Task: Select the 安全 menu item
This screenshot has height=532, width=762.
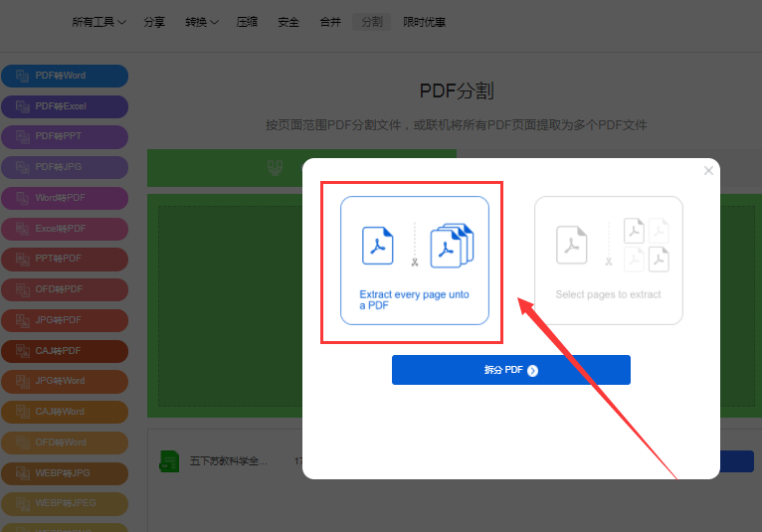Action: tap(288, 22)
